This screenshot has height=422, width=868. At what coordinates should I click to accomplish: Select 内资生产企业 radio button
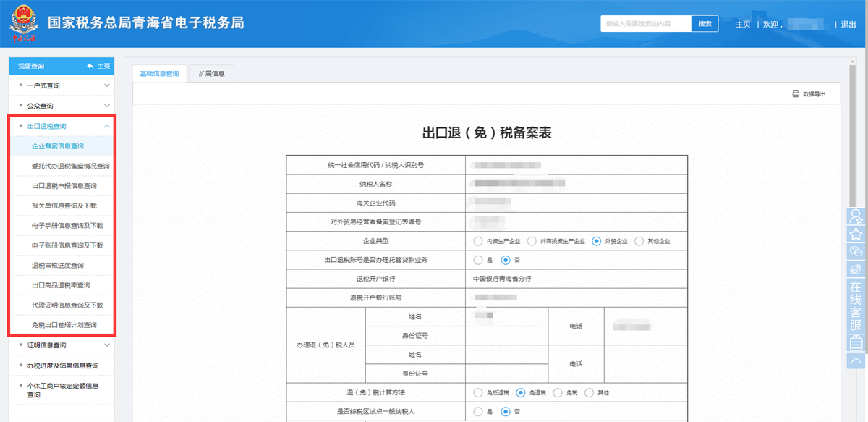tap(477, 241)
